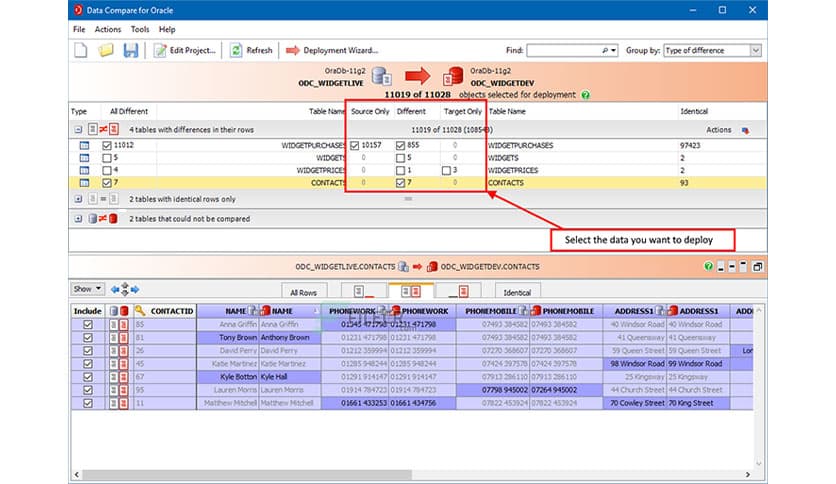Open the Actions menu

tap(108, 29)
